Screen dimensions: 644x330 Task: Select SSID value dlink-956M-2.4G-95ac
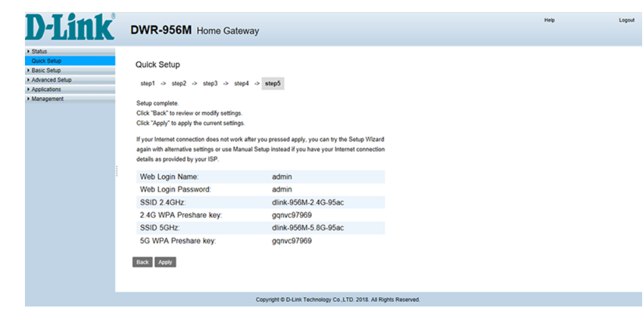(x=307, y=203)
